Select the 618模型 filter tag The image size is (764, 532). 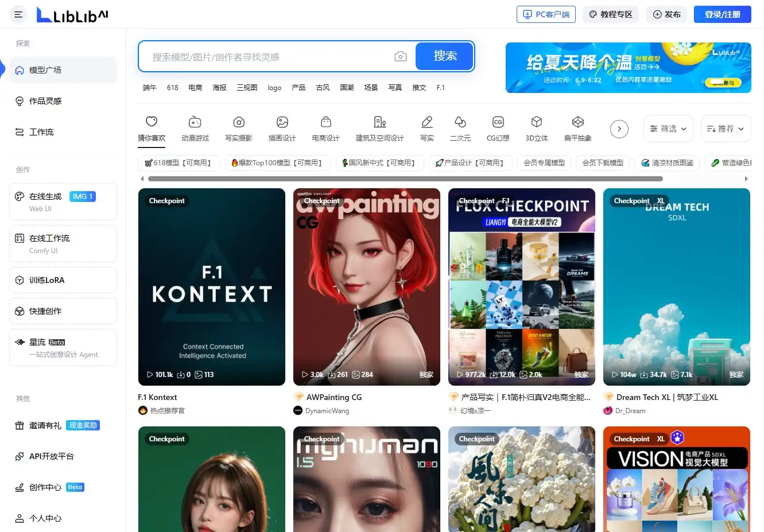178,163
